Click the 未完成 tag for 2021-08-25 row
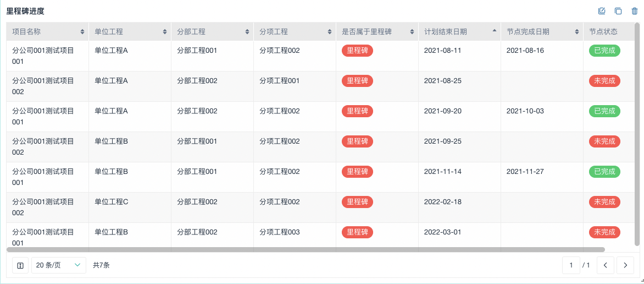 [604, 81]
